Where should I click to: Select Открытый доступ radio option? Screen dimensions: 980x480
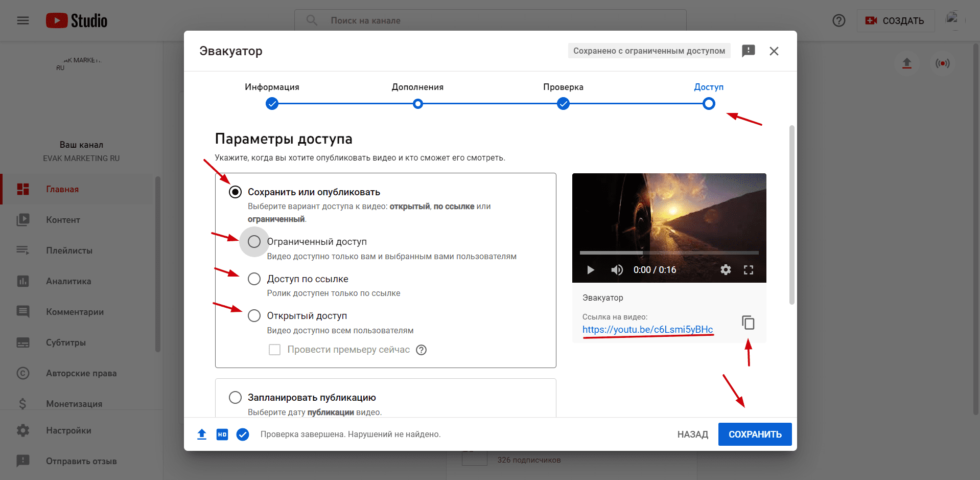(254, 316)
